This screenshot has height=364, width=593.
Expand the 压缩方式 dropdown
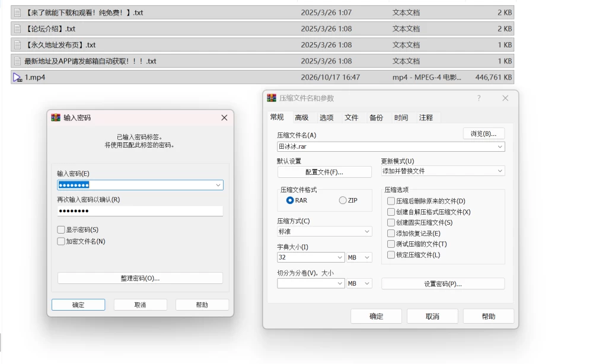pyautogui.click(x=324, y=232)
